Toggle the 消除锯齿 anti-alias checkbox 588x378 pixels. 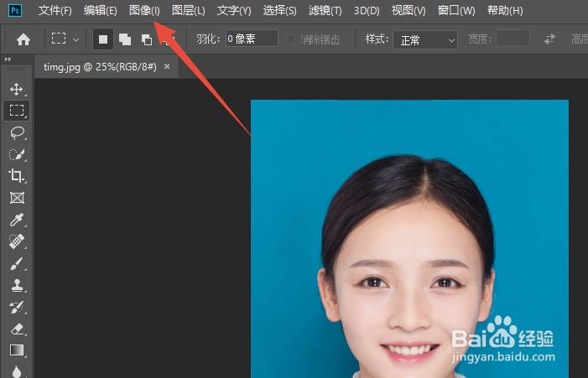[x=290, y=39]
